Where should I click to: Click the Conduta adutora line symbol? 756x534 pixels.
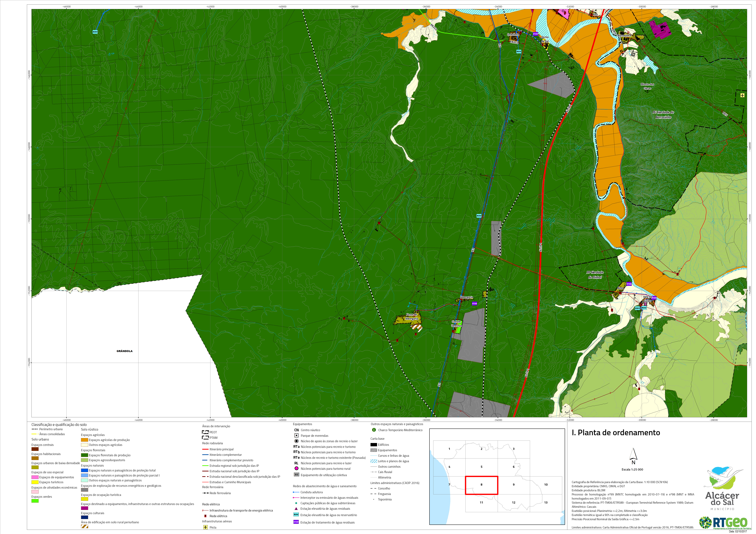click(296, 492)
